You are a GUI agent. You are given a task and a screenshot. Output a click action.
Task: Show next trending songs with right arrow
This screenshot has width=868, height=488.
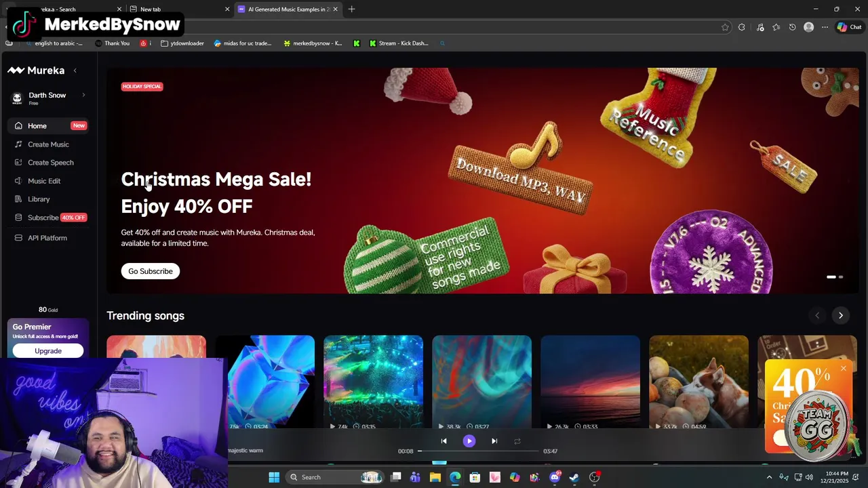point(841,315)
